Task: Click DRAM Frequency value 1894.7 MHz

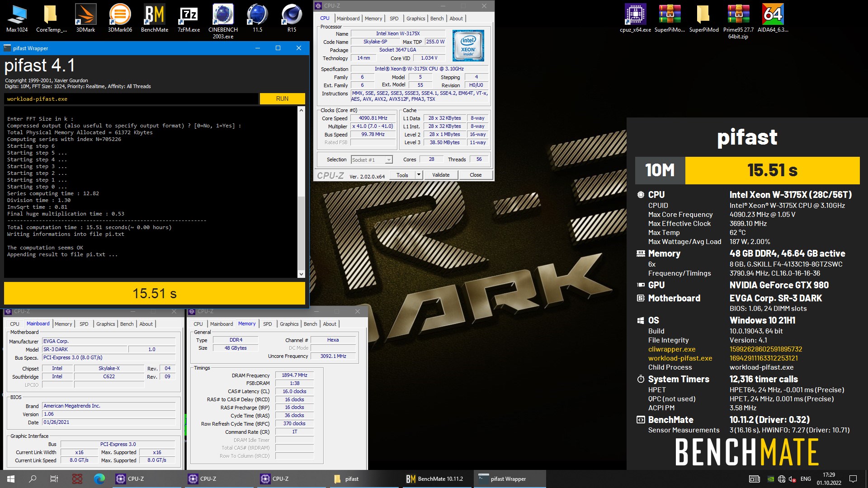Action: (294, 375)
